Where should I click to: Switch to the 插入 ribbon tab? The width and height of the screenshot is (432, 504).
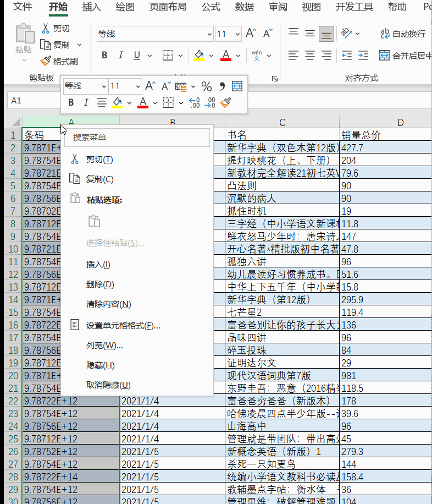pos(91,7)
